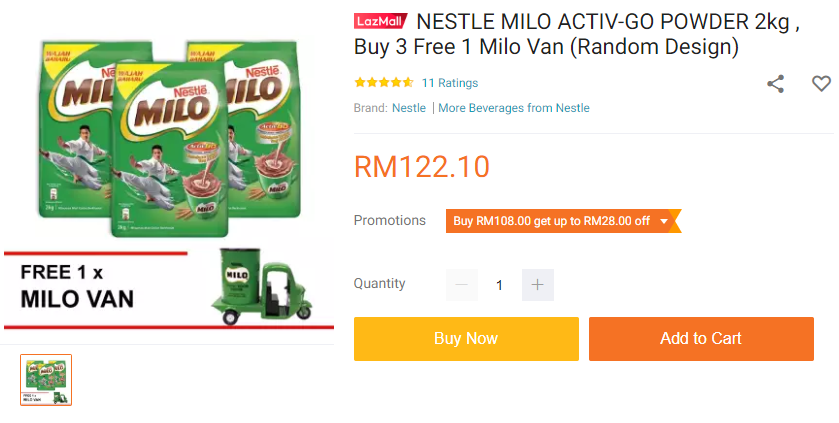Click the Nestle brand link
The image size is (839, 423).
coord(408,108)
